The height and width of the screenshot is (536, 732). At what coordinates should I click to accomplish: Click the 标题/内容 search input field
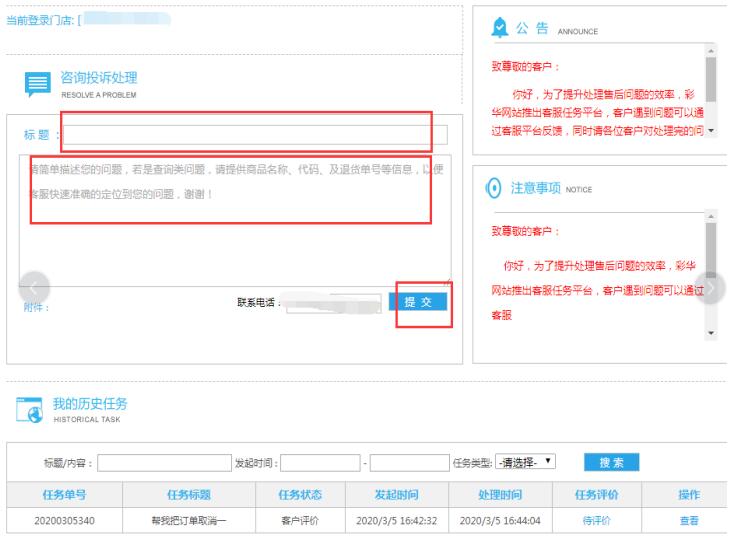click(164, 463)
